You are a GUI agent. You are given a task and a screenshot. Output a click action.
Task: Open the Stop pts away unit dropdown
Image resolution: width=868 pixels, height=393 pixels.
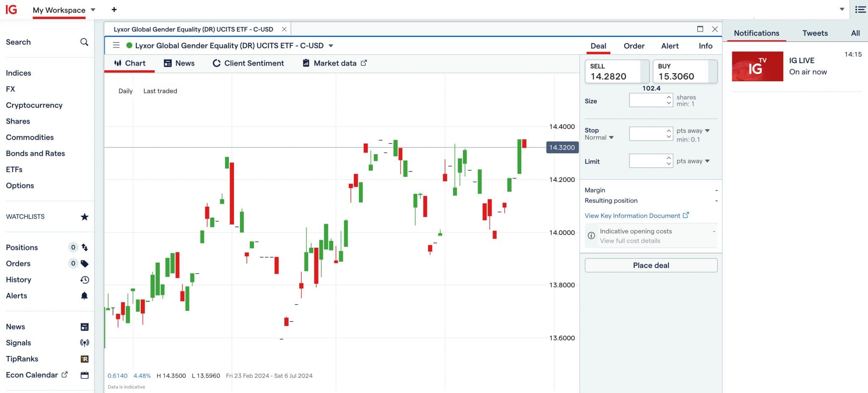point(693,130)
